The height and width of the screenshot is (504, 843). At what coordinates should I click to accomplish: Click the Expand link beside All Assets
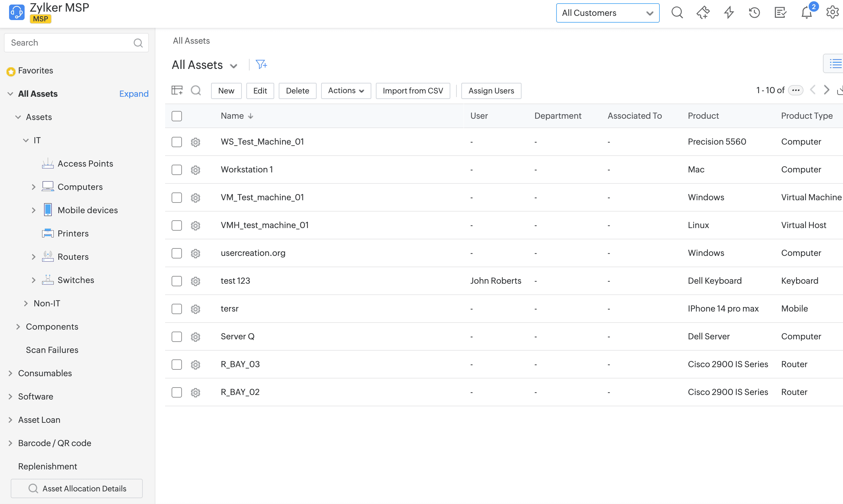click(133, 94)
